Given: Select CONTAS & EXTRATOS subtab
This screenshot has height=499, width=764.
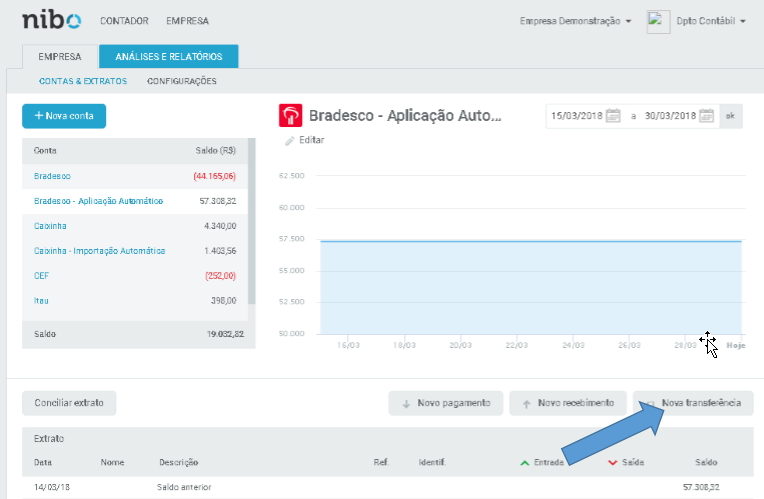Looking at the screenshot, I should (83, 81).
